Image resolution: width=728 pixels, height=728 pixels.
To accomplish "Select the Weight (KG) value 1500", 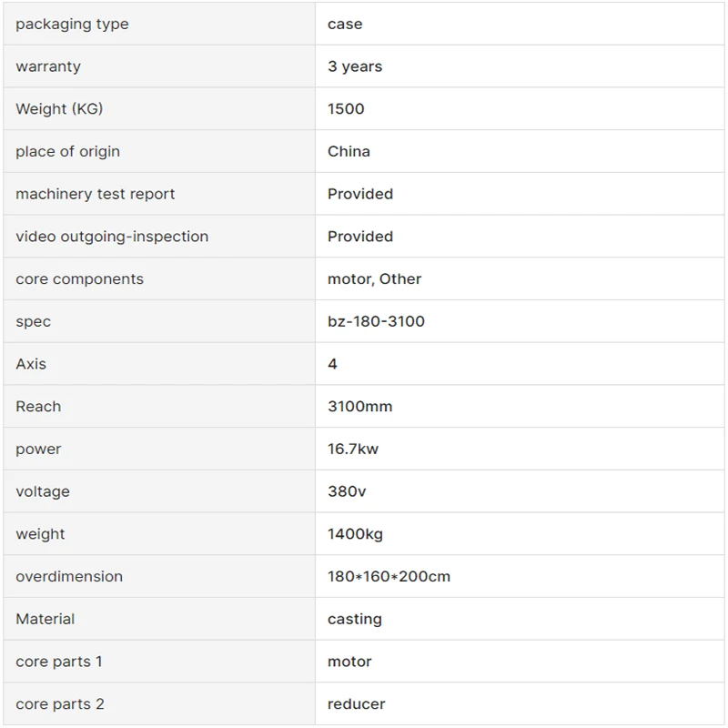I will click(346, 108).
